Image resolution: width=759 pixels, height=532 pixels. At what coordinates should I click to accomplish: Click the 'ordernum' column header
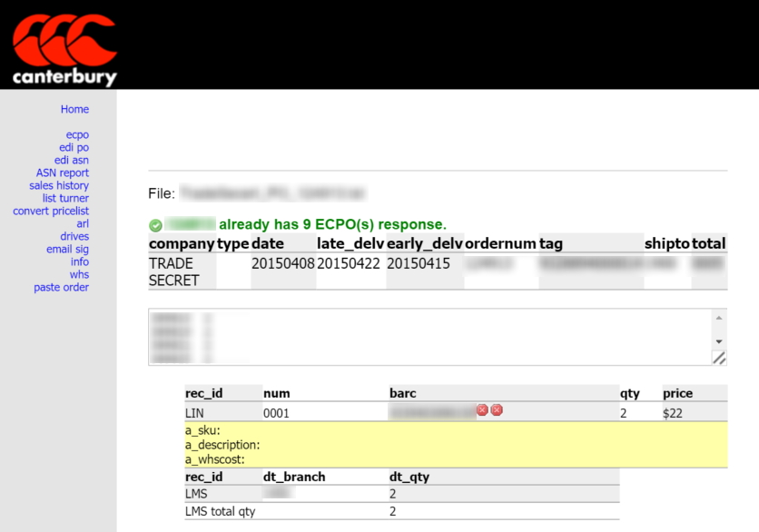[500, 243]
